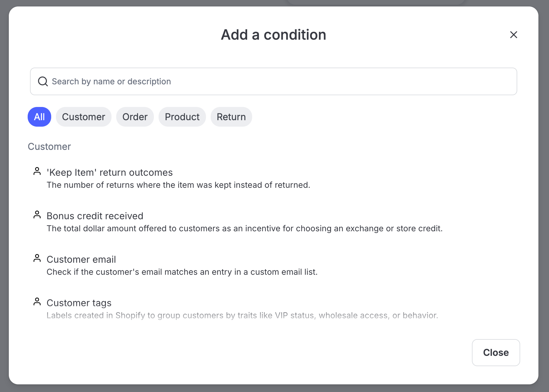Pick the Customer email condition
The height and width of the screenshot is (392, 549).
[x=81, y=259]
